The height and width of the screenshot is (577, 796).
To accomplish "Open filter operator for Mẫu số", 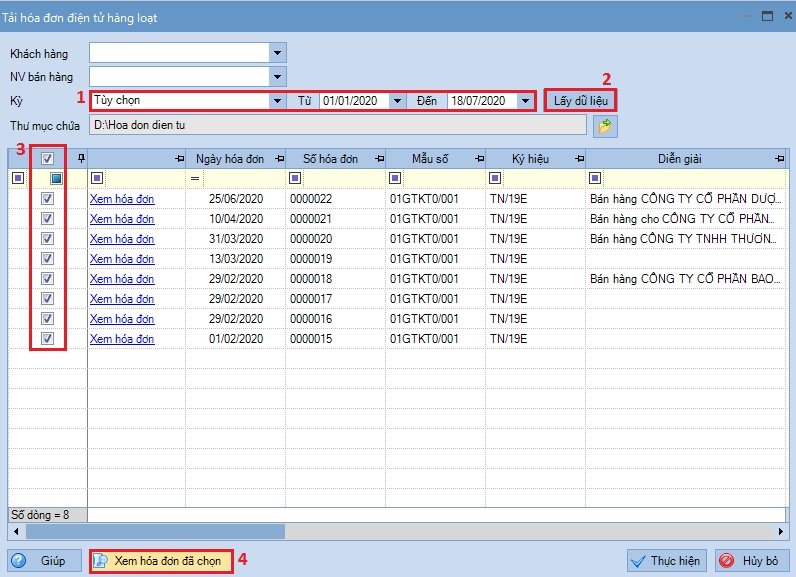I will tap(395, 178).
